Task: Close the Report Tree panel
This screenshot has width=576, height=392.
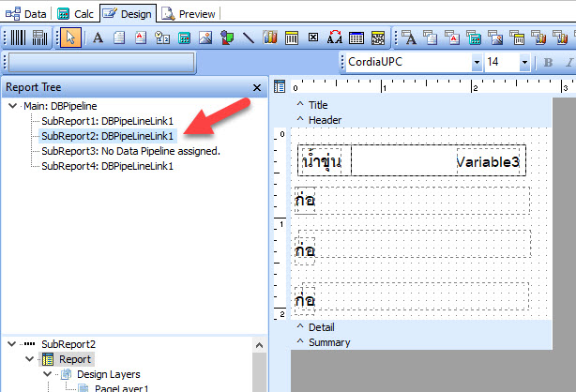Action: pyautogui.click(x=257, y=87)
